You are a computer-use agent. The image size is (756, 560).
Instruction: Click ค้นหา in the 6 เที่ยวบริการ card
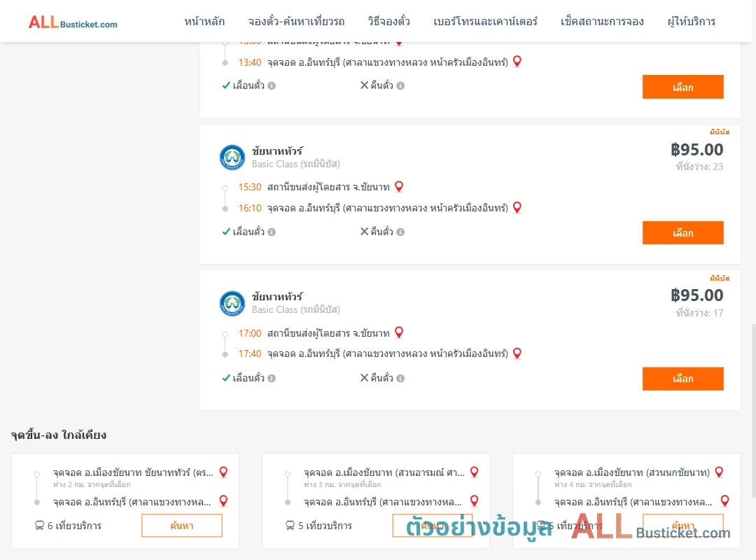click(x=182, y=526)
